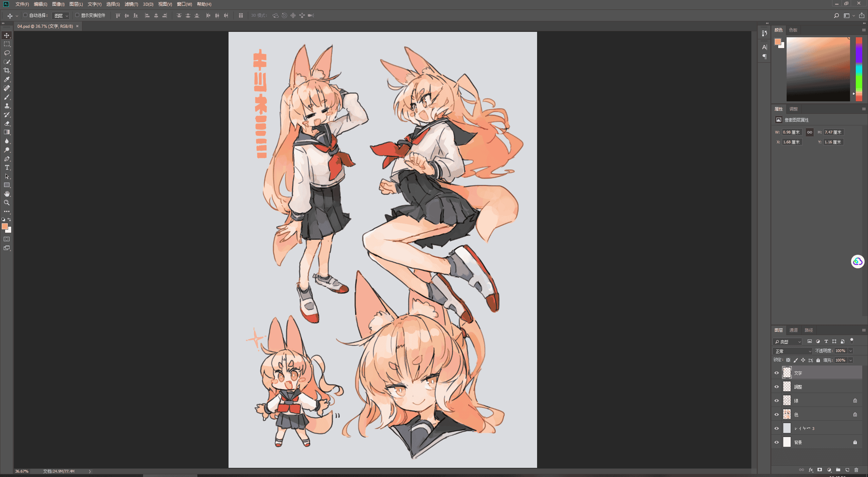This screenshot has height=477, width=868.
Task: Open the search icon in options bar
Action: pos(836,16)
